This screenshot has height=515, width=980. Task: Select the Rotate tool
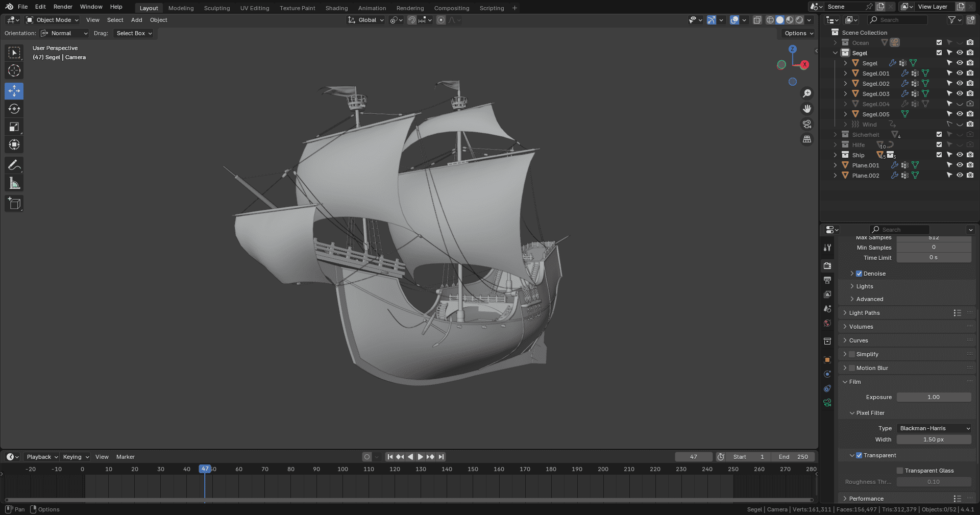click(x=14, y=109)
